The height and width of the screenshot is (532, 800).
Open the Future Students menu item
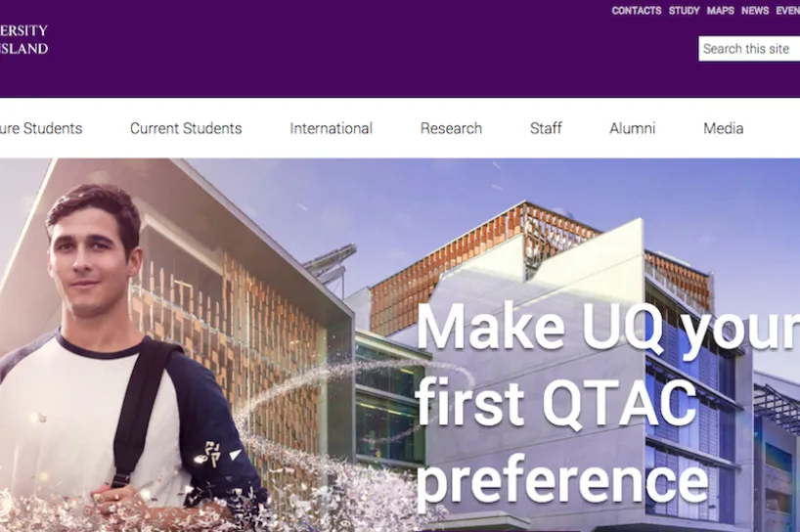tap(41, 128)
